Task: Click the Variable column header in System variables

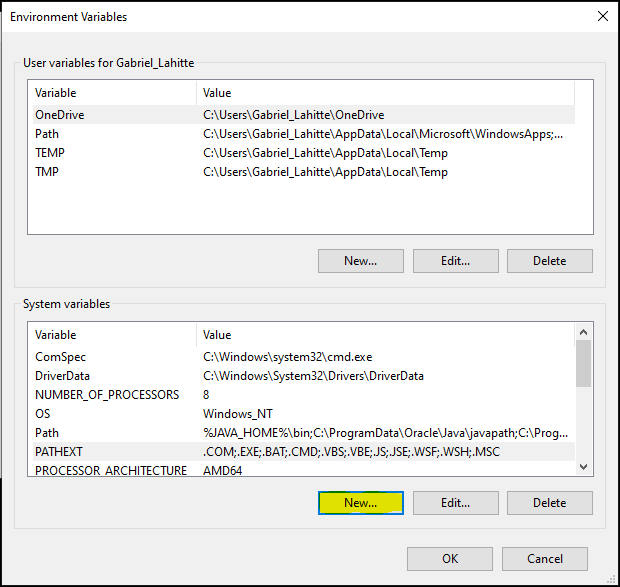Action: pos(56,335)
